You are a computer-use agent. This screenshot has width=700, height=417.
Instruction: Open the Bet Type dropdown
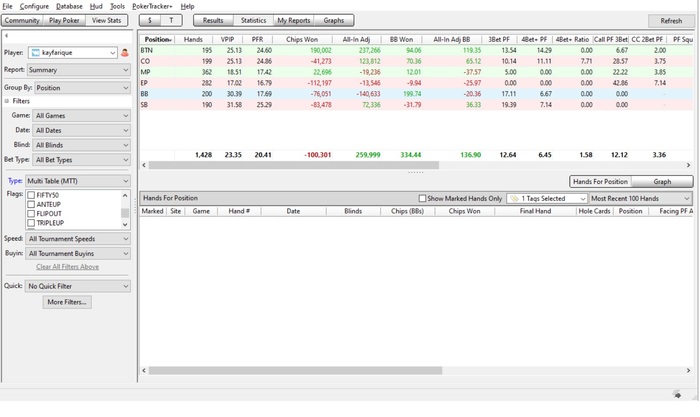point(81,160)
